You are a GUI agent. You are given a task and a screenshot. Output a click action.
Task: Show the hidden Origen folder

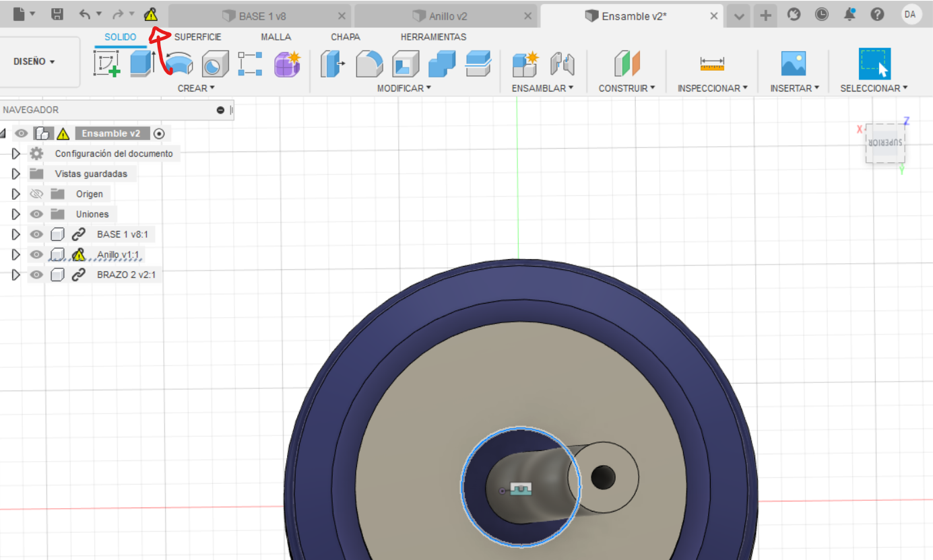[36, 194]
